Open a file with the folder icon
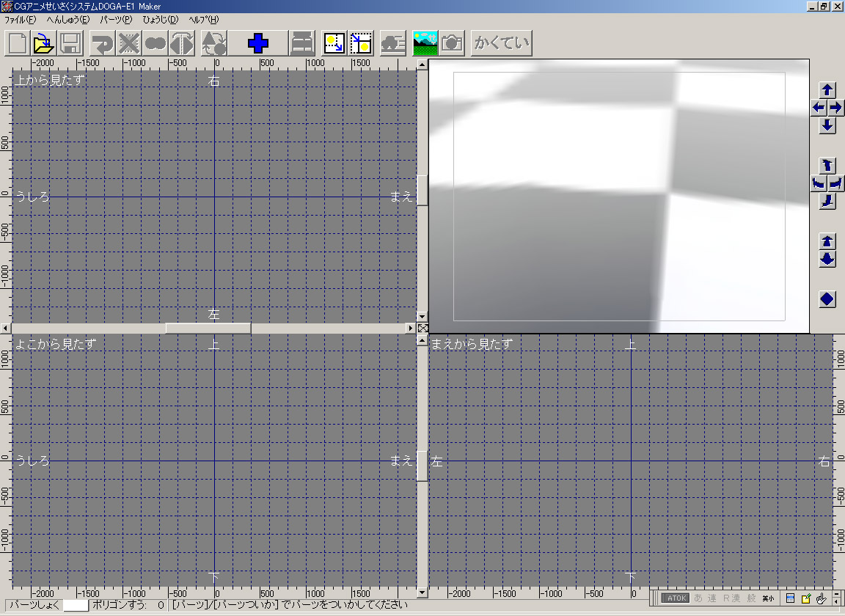The width and height of the screenshot is (845, 616). point(44,43)
